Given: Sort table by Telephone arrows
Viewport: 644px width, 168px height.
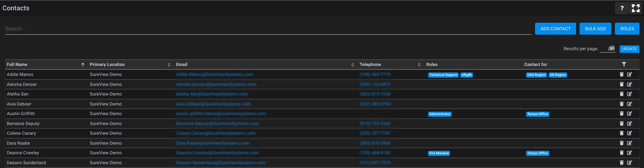Looking at the screenshot, I should pyautogui.click(x=419, y=65).
